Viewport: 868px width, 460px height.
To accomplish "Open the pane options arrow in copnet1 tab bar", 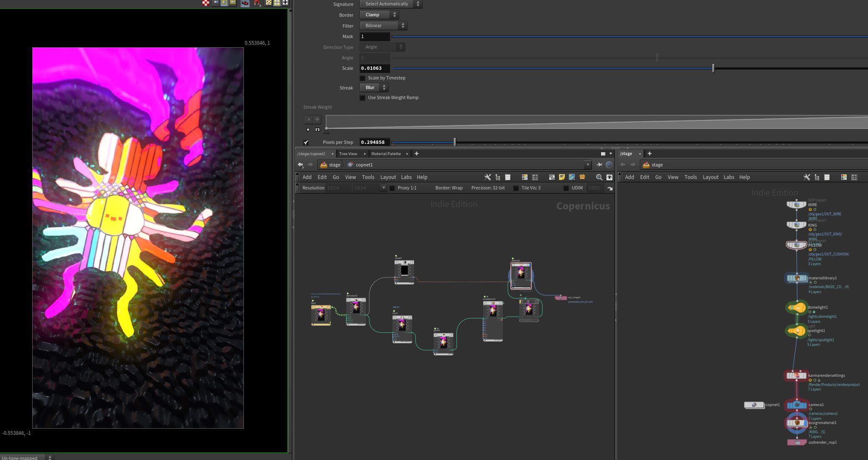I will point(610,154).
